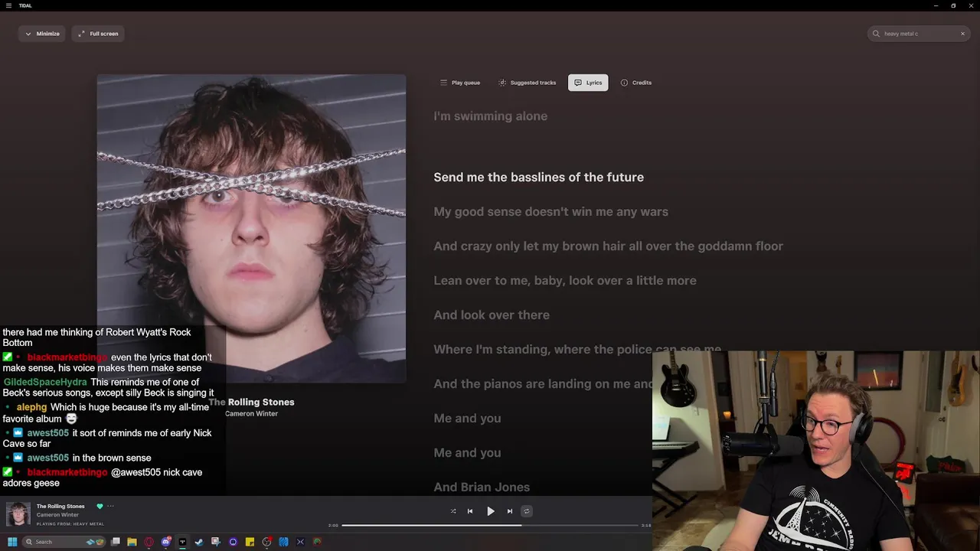Switch player to Full screen mode
The image size is (980, 551).
point(98,34)
